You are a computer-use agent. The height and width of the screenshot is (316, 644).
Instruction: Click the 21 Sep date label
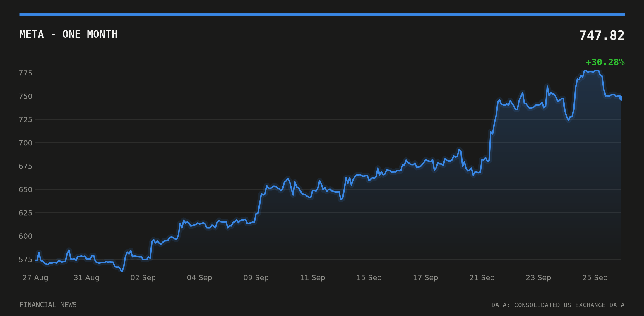(482, 278)
